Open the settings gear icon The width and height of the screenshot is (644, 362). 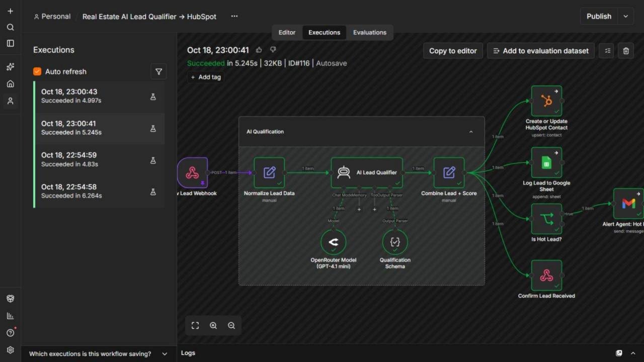tap(10, 350)
